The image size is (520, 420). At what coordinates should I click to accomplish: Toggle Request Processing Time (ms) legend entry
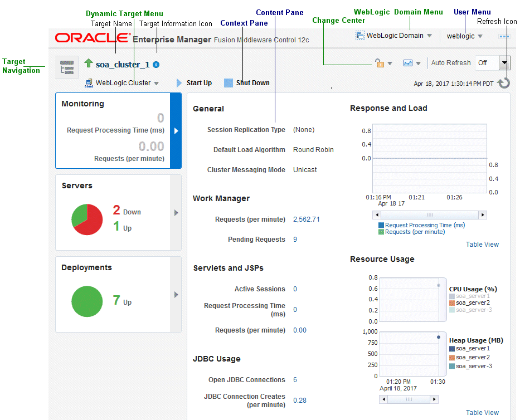(x=421, y=225)
